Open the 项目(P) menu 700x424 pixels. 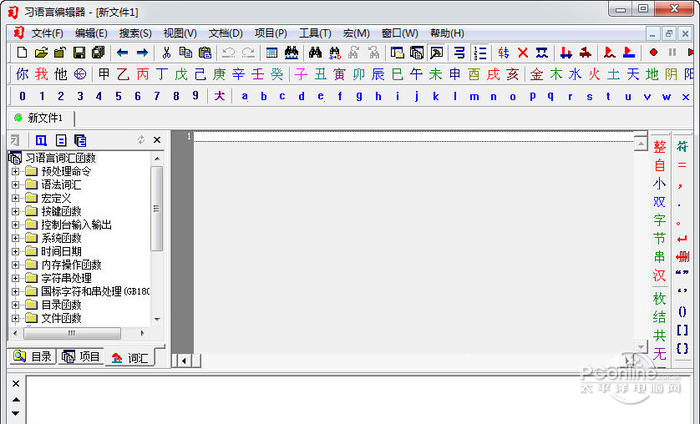[x=271, y=33]
